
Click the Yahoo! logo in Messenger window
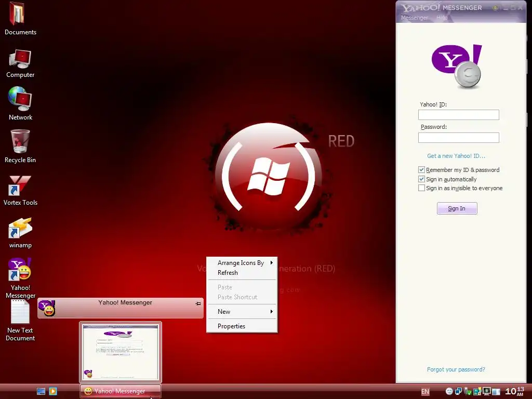click(457, 66)
